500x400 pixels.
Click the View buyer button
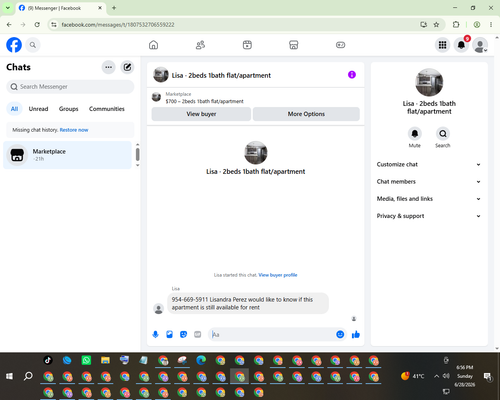pos(201,114)
